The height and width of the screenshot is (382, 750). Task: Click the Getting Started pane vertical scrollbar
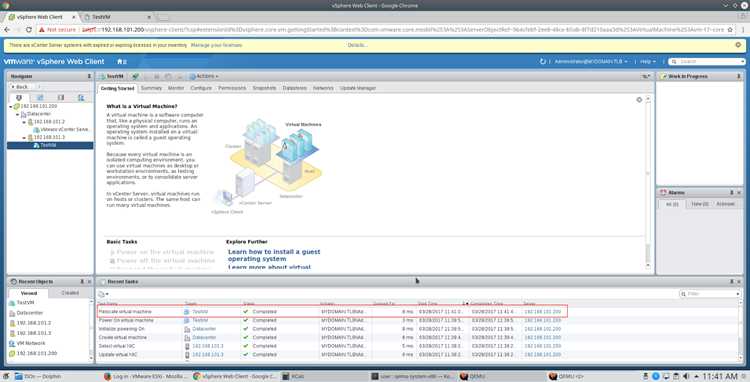[x=648, y=182]
